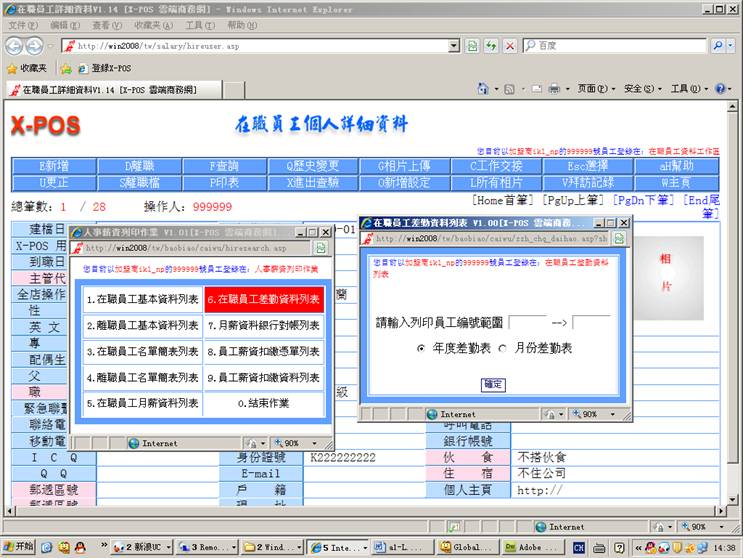Viewport: 743px width, 558px height.
Task: Click the 確定 confirm button
Action: pyautogui.click(x=493, y=384)
